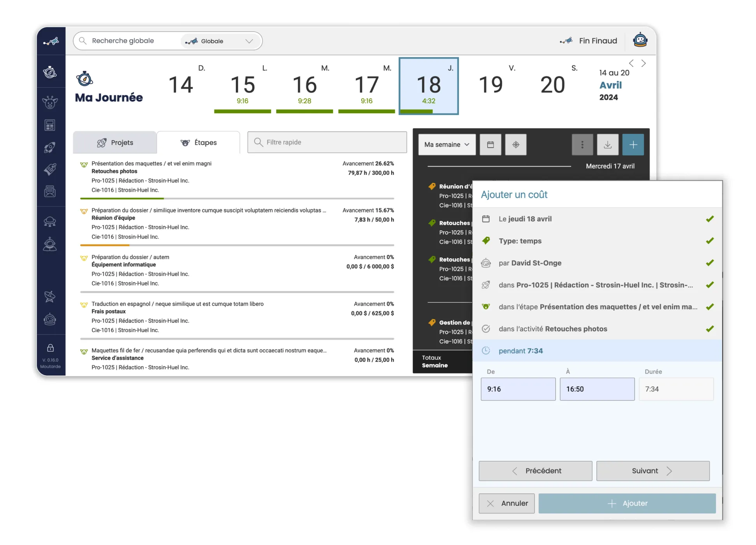Click Gestion de entry in dark panel
756x545 pixels.
pos(450,332)
